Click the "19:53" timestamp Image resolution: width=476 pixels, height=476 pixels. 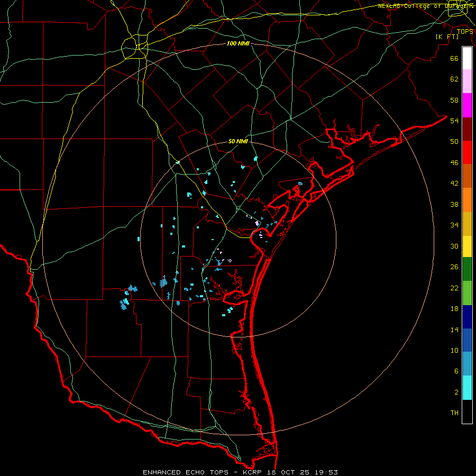[325, 472]
